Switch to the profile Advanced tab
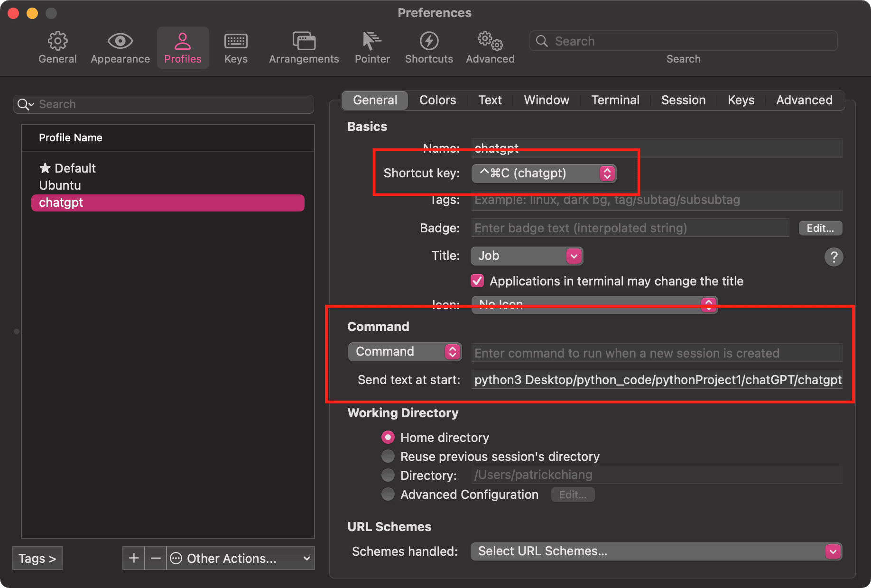 (x=804, y=100)
